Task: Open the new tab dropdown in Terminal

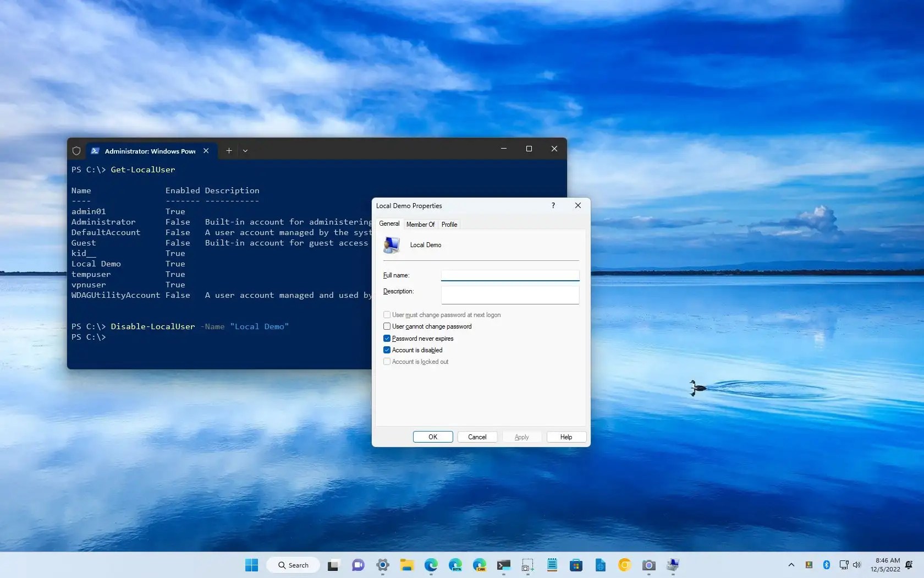Action: (245, 151)
